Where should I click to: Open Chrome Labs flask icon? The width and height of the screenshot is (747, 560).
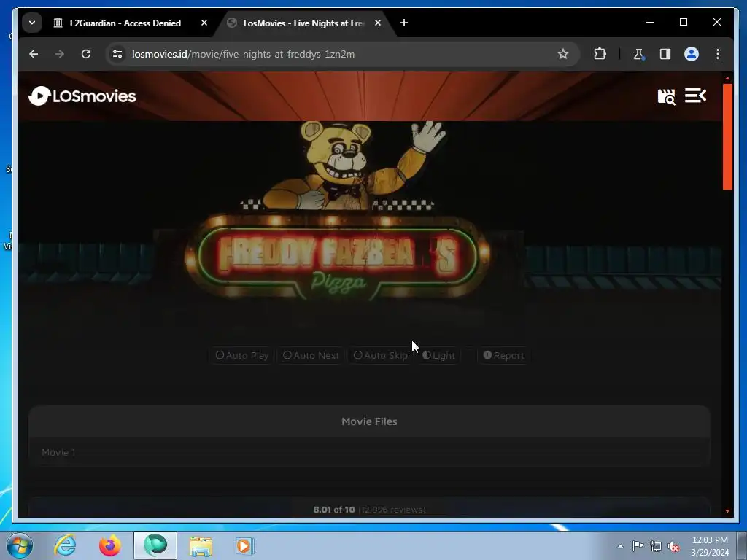point(638,54)
